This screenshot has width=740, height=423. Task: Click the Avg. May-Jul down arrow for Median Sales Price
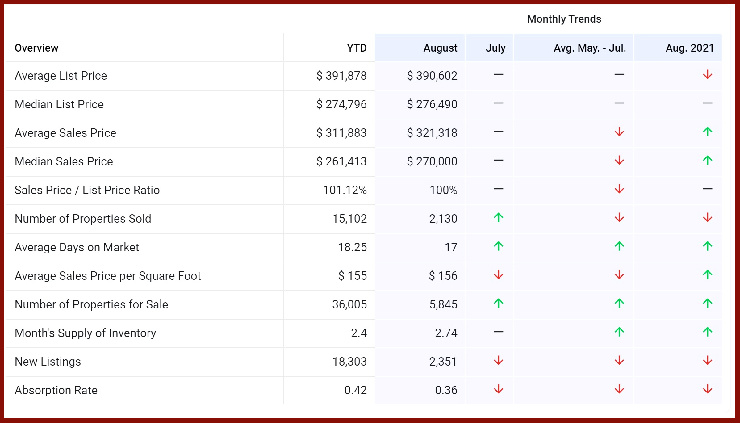[x=619, y=161]
